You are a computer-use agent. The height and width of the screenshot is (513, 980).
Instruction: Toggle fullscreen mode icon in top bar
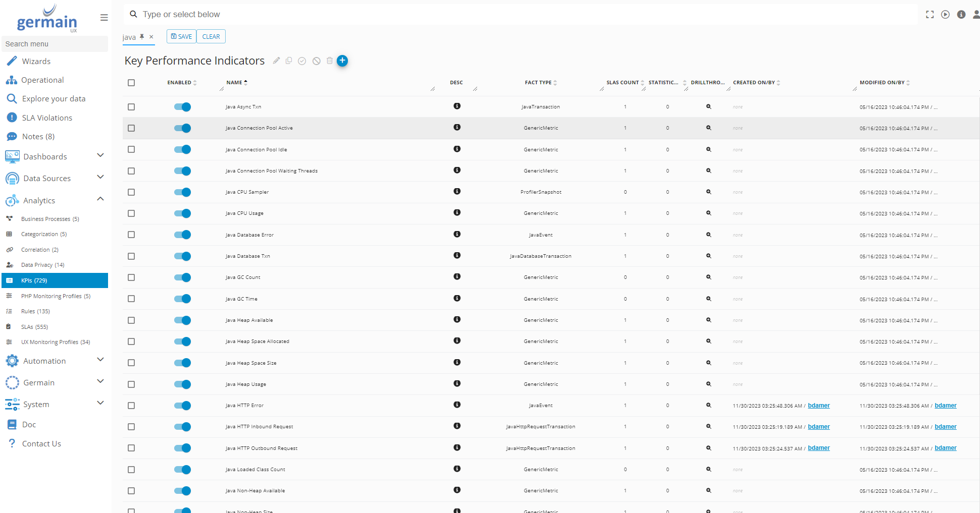click(x=930, y=15)
